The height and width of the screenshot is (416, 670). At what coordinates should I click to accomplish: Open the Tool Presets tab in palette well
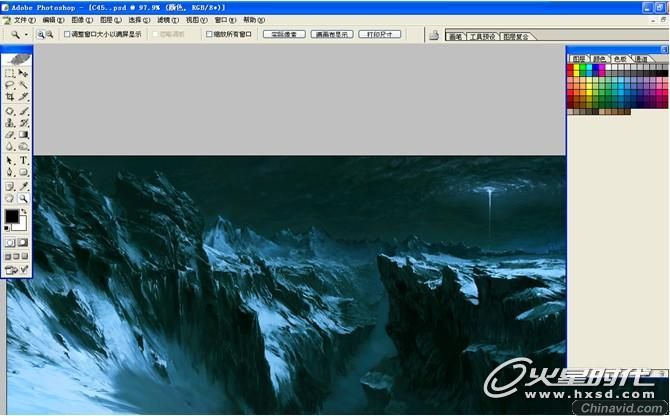point(482,36)
